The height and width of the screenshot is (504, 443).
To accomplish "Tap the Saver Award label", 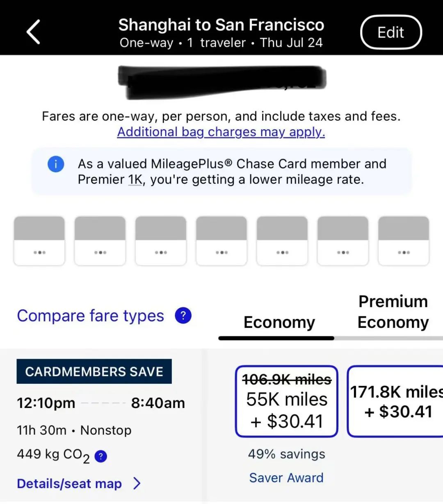I will (286, 478).
